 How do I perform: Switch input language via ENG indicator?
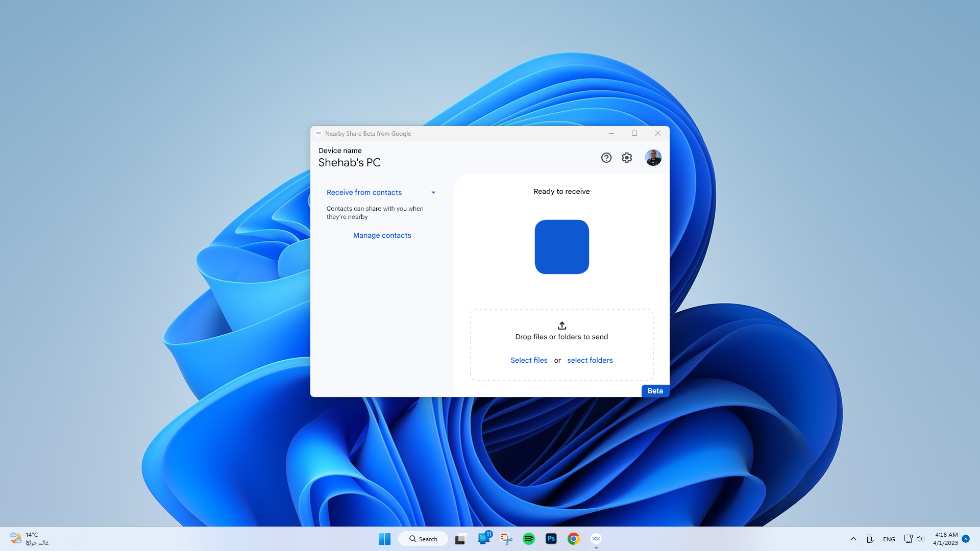click(x=889, y=539)
